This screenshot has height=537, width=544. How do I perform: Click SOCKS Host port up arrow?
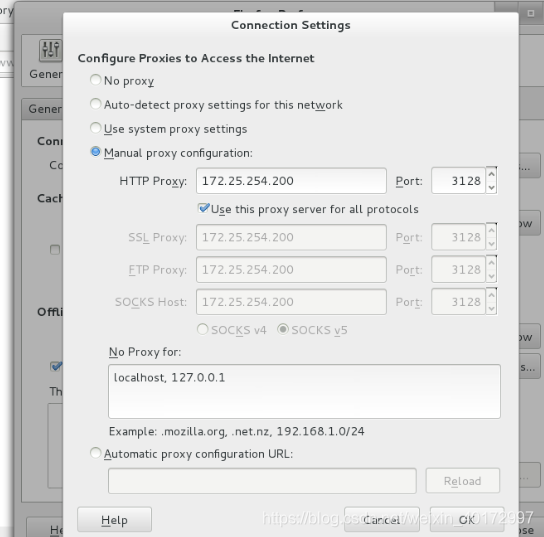491,295
